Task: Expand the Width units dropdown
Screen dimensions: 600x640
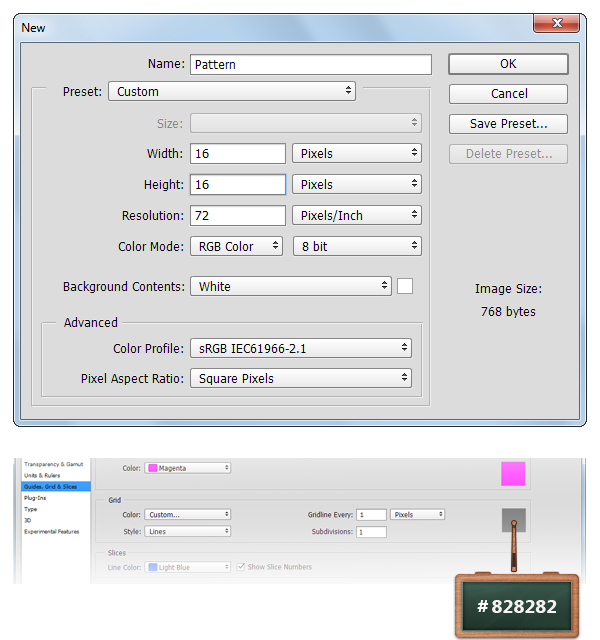Action: [x=357, y=153]
